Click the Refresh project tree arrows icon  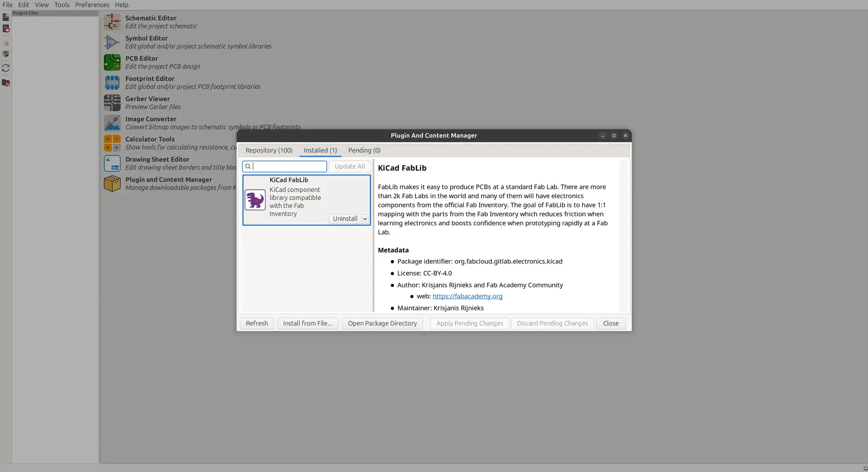click(x=6, y=68)
